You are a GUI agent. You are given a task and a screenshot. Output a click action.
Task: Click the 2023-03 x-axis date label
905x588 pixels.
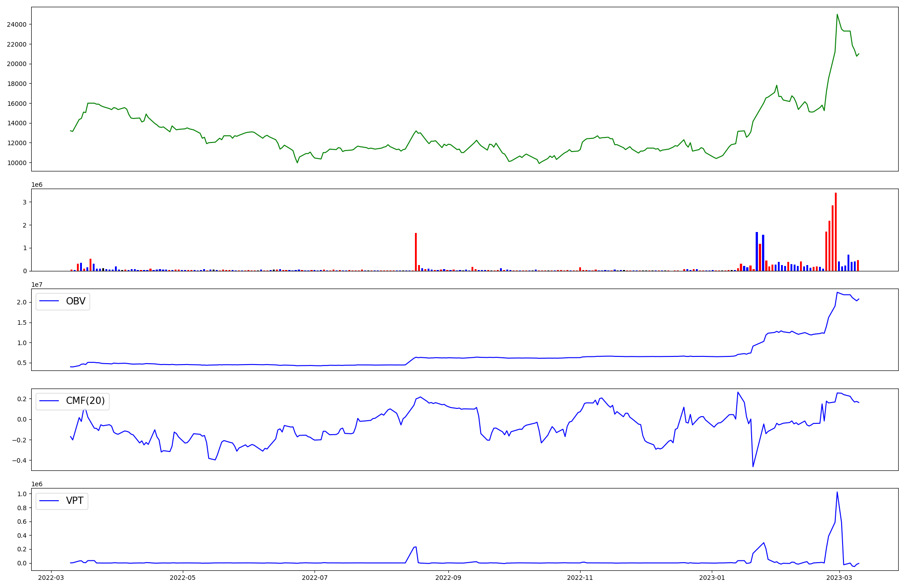click(x=839, y=578)
